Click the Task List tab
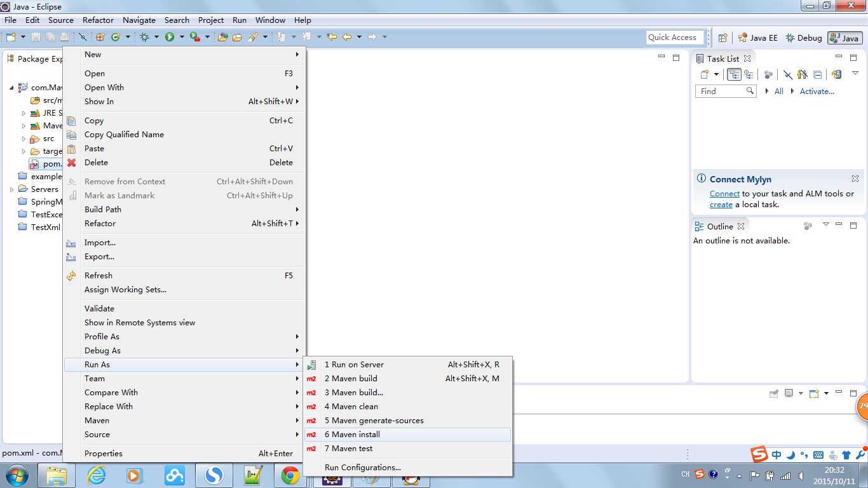This screenshot has height=488, width=868. [x=723, y=58]
